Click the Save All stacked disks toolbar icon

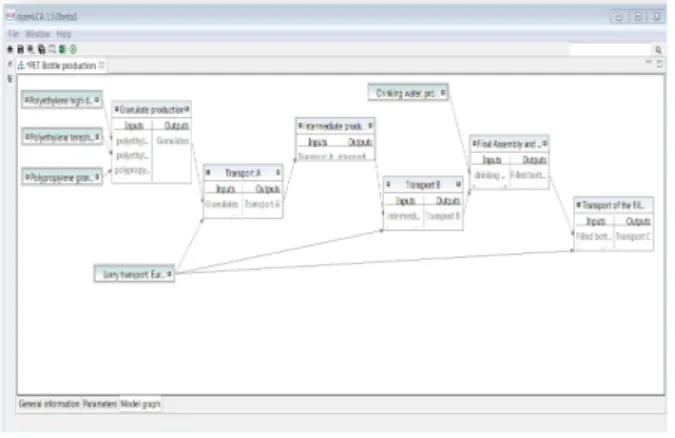[41, 50]
